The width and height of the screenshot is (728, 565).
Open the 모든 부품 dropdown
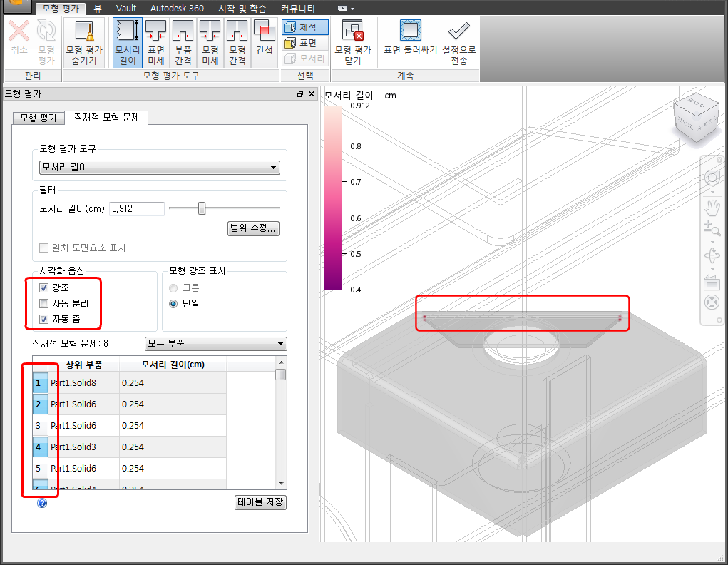tap(216, 344)
